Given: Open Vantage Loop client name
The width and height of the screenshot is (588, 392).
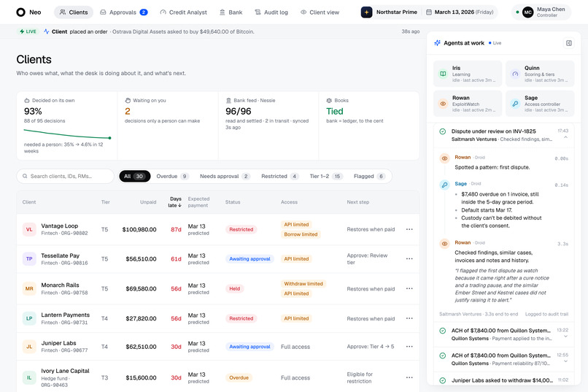Looking at the screenshot, I should [60, 226].
